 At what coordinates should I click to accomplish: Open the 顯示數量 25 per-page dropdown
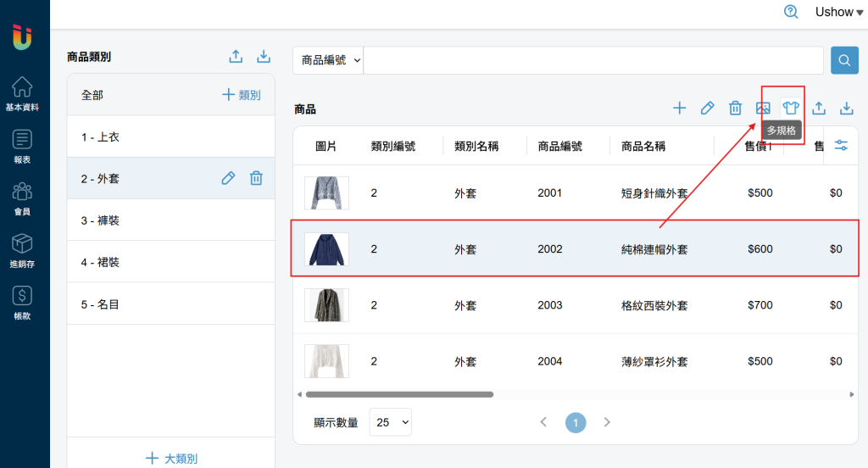click(390, 422)
